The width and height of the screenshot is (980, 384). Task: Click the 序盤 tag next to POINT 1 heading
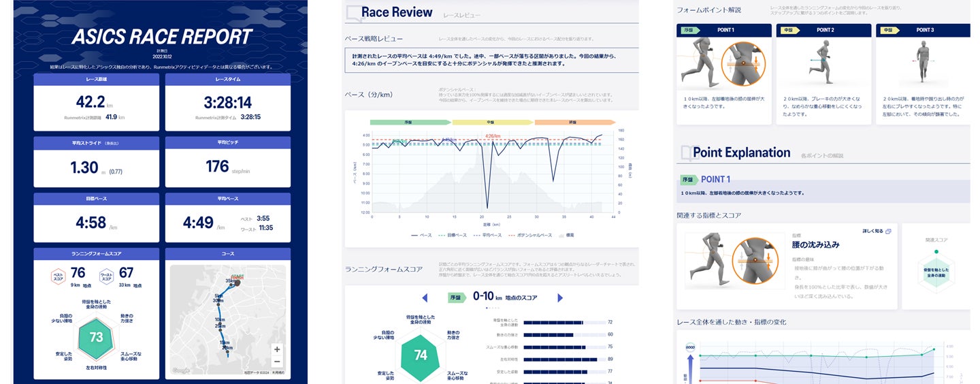click(x=688, y=180)
